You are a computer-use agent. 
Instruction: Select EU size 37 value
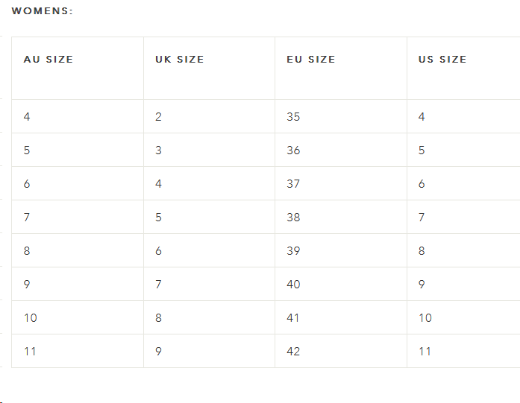coord(293,184)
